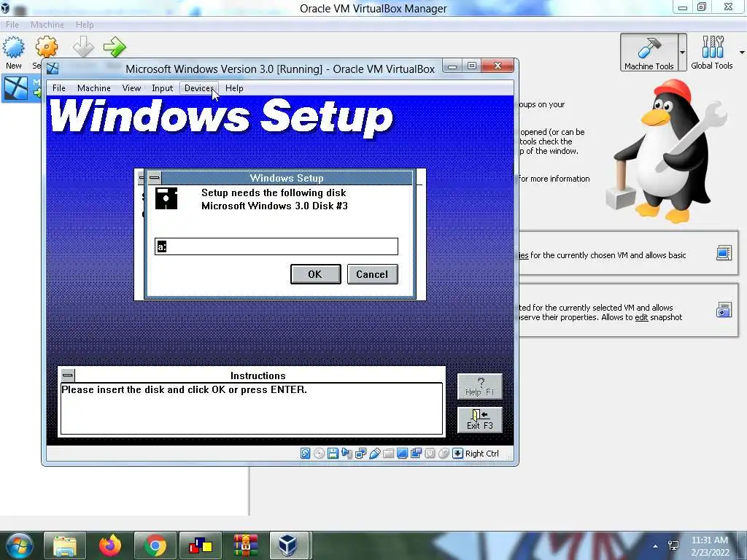Click the VM window title bar icon

click(53, 69)
